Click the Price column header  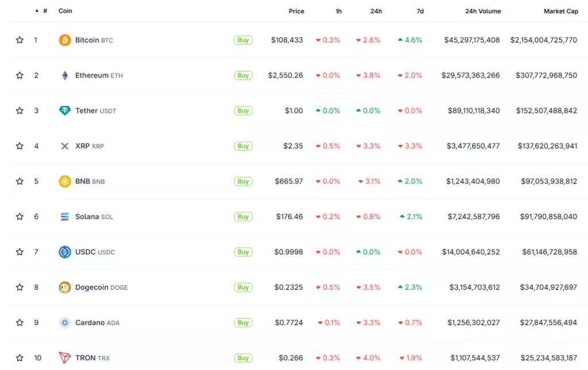[x=296, y=11]
